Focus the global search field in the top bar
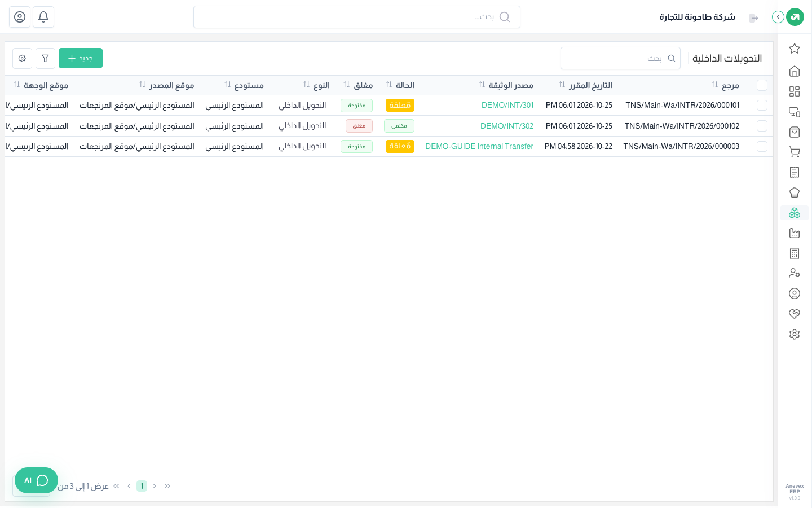Image resolution: width=812 pixels, height=508 pixels. point(357,17)
